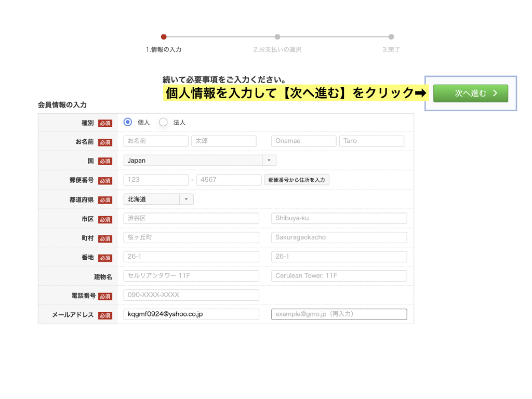532x399 pixels.
Task: Click the 電話番号 label
Action: coord(84,296)
